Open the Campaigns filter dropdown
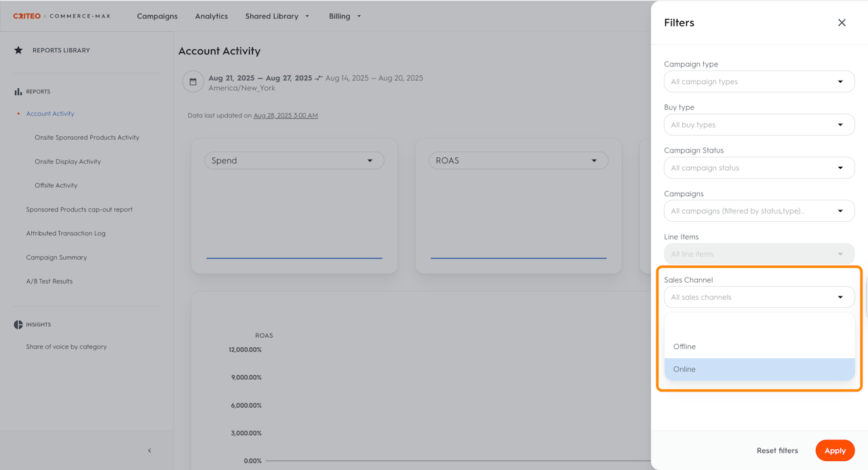Image resolution: width=868 pixels, height=470 pixels. coord(759,211)
